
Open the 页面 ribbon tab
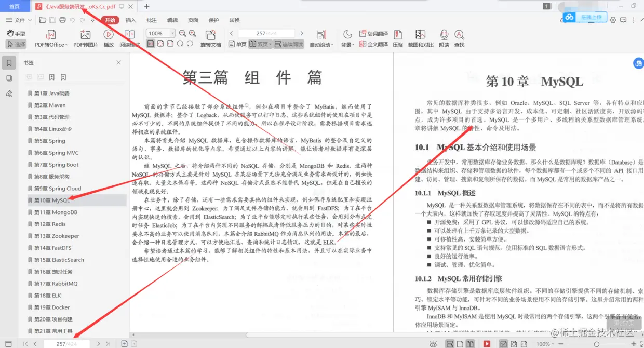(x=193, y=20)
